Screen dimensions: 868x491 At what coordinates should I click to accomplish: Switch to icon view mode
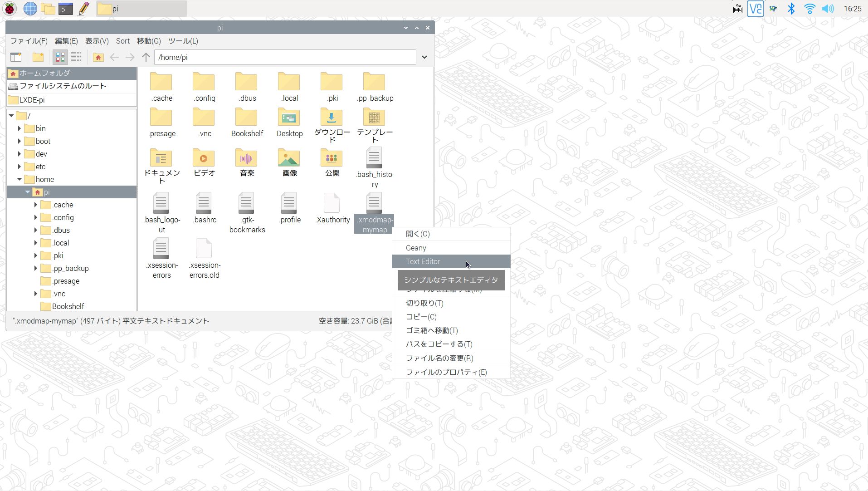60,57
